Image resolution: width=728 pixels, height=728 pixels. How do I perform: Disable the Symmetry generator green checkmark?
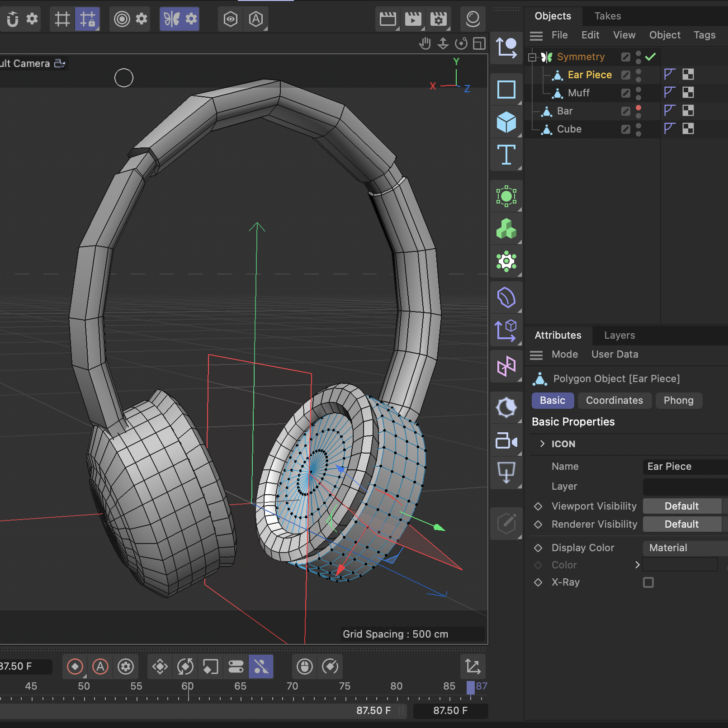point(651,57)
